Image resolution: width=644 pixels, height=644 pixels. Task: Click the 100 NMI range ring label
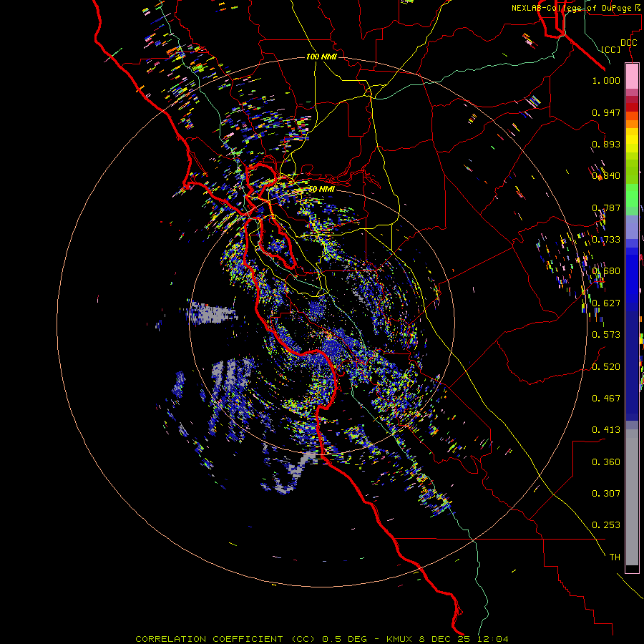pyautogui.click(x=321, y=57)
